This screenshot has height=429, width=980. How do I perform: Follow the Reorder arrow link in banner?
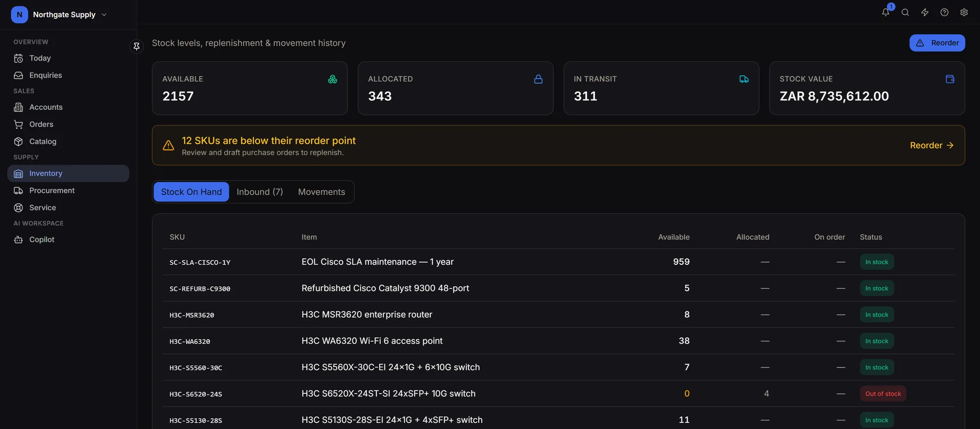click(931, 145)
